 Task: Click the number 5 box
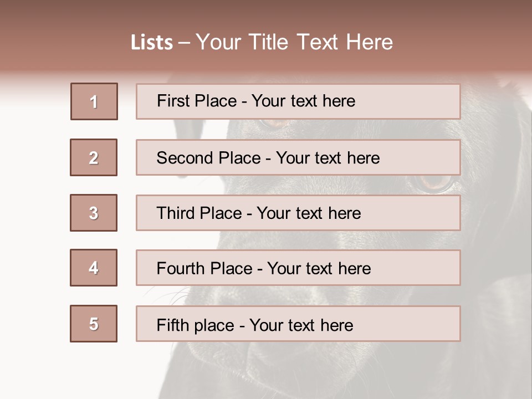click(x=94, y=324)
